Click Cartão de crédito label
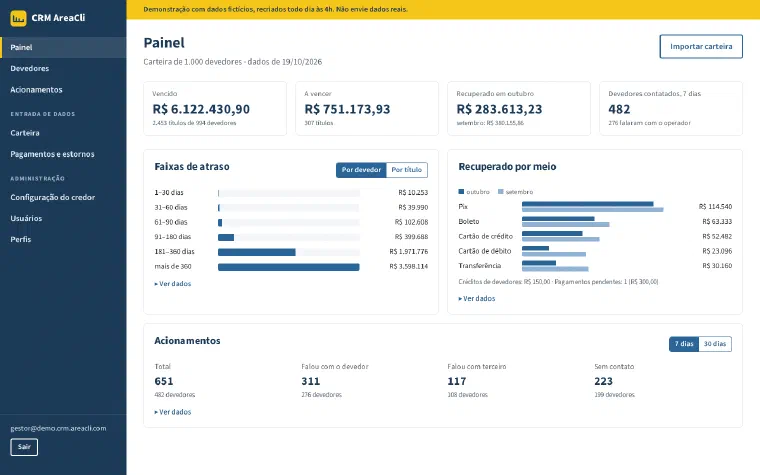This screenshot has height=475, width=760. coord(485,237)
